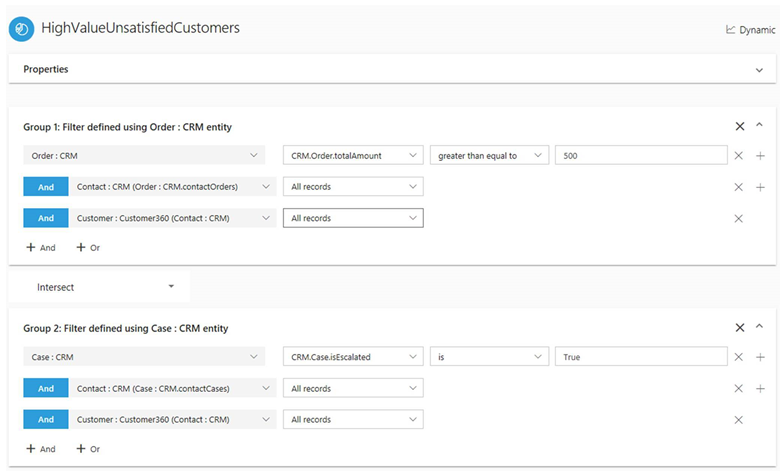
Task: Delete Group 2 with its X icon
Action: coord(740,327)
